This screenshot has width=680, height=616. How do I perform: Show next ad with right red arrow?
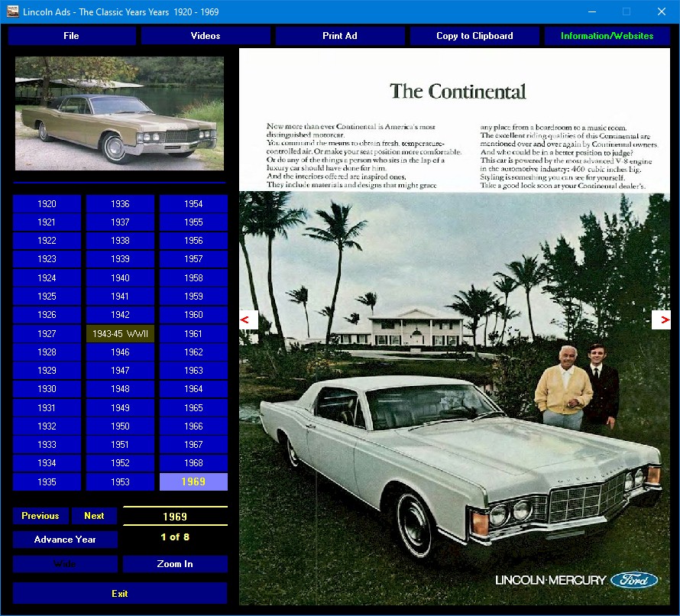661,319
